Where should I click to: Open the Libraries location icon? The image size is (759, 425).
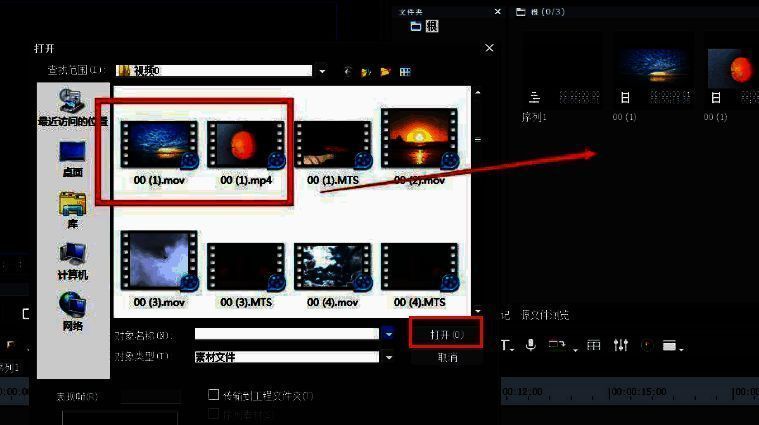pyautogui.click(x=72, y=208)
